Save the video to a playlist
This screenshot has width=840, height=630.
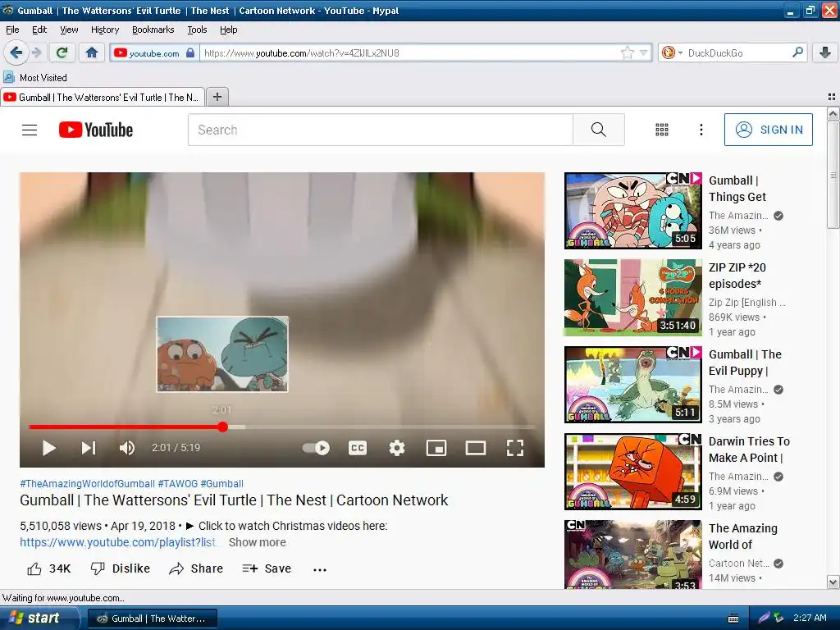(267, 568)
